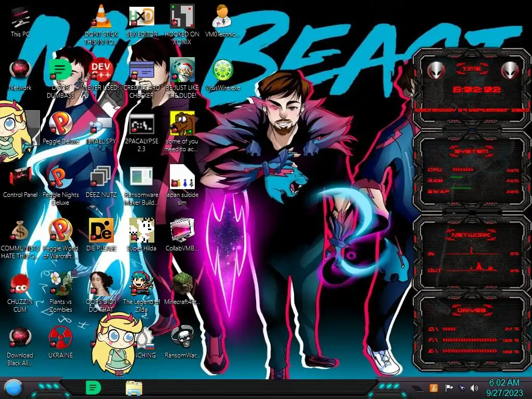Click the left alien head on Time widget
Viewport: 532px width, 399px height.
point(436,71)
